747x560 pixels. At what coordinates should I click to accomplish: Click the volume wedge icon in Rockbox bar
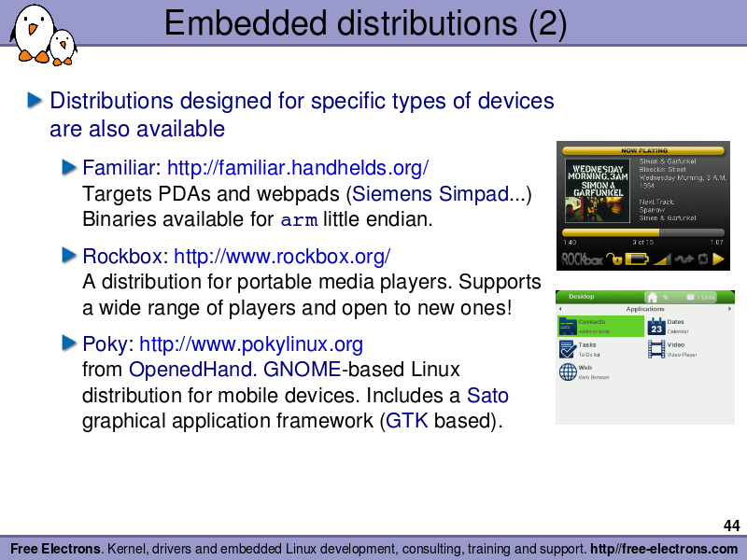662,259
